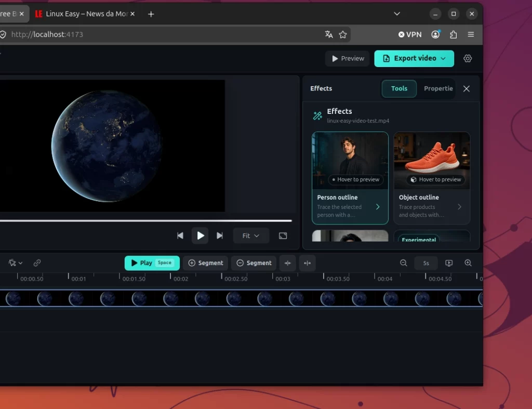Click the Export video button
The width and height of the screenshot is (532, 409).
click(414, 58)
